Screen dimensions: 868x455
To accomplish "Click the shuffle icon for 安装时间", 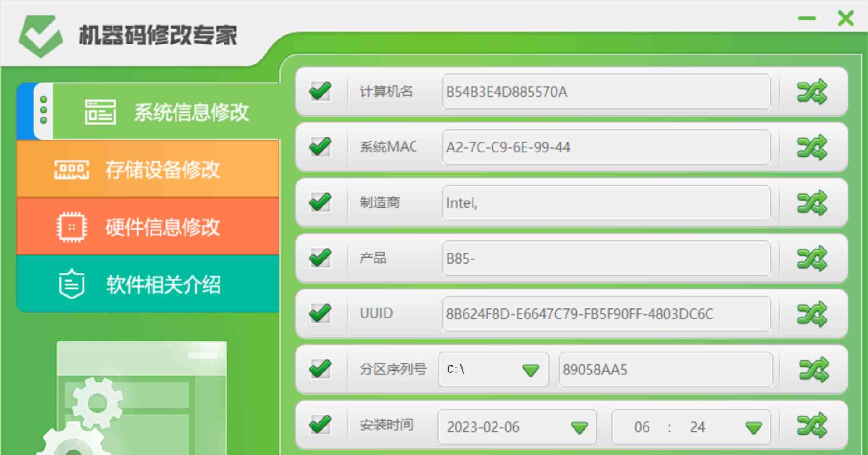I will 812,425.
